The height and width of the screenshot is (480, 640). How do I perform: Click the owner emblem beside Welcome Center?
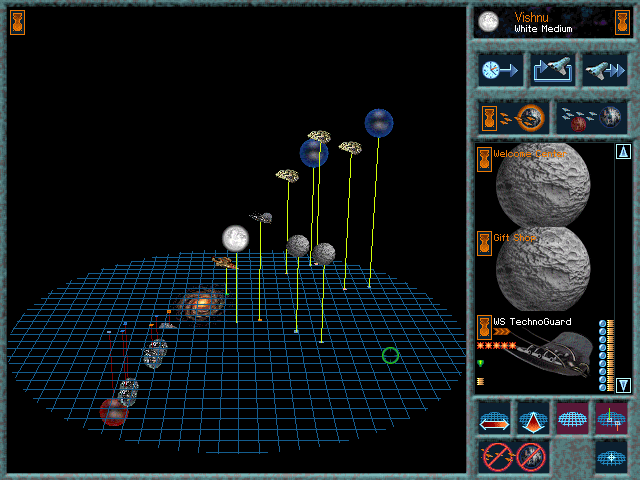click(484, 159)
